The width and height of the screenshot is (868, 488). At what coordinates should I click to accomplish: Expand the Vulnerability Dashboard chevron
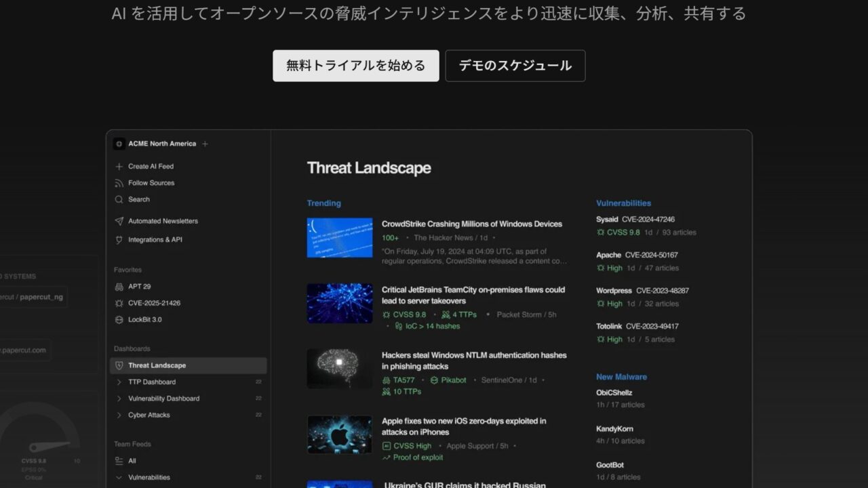coord(119,399)
